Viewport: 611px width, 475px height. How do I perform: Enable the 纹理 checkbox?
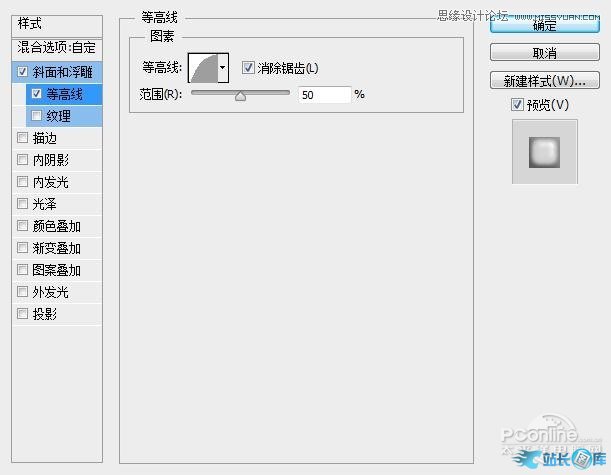[x=37, y=116]
